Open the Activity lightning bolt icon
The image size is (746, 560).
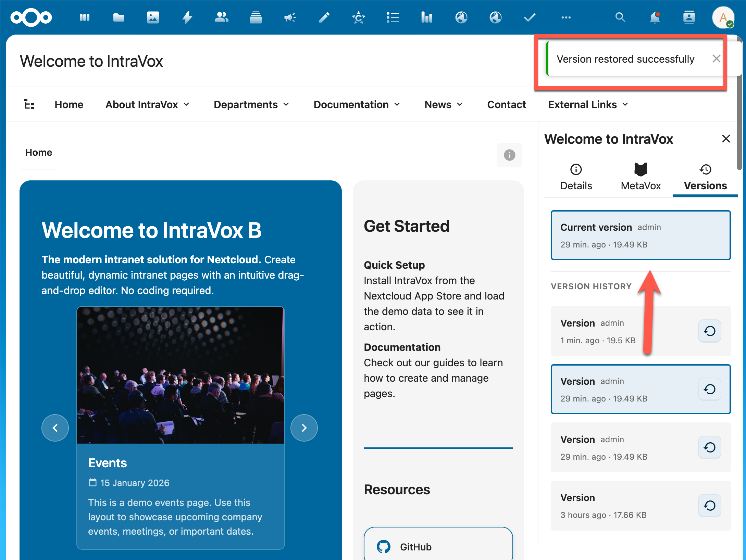point(187,17)
